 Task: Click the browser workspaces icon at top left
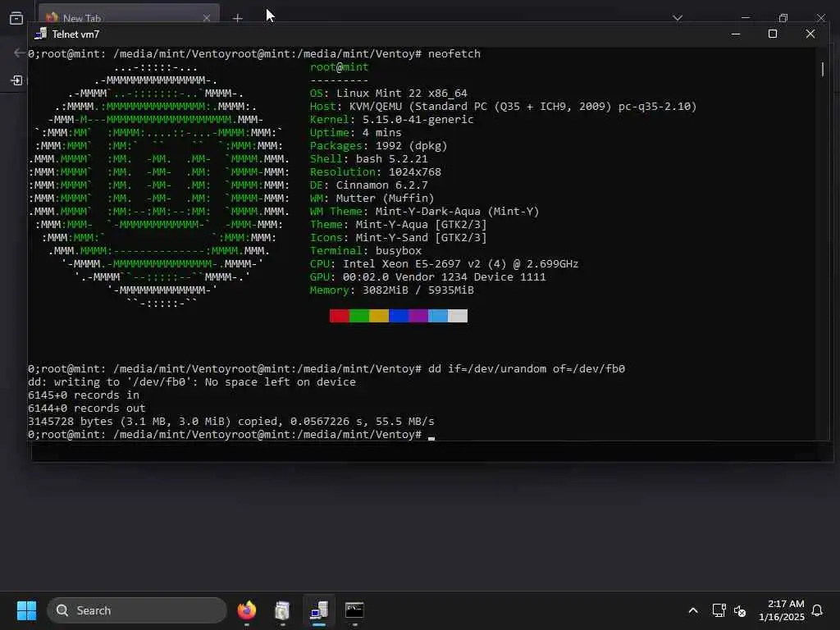tap(16, 18)
